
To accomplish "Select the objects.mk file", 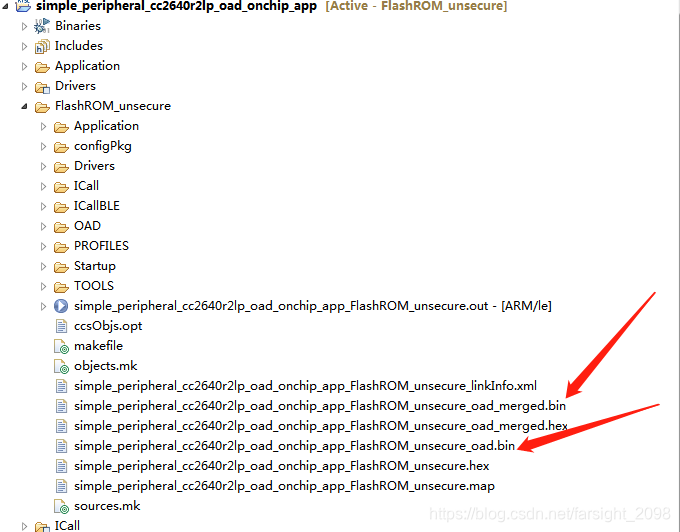I will tap(106, 366).
